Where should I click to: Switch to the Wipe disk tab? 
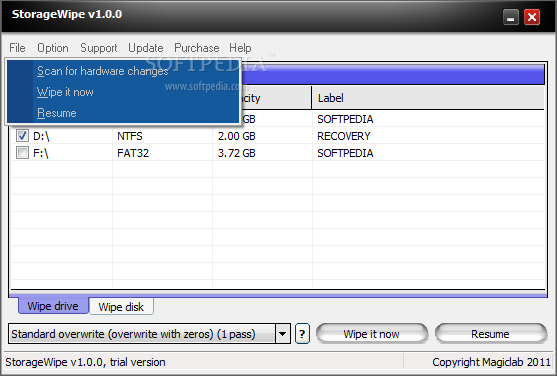click(x=121, y=306)
